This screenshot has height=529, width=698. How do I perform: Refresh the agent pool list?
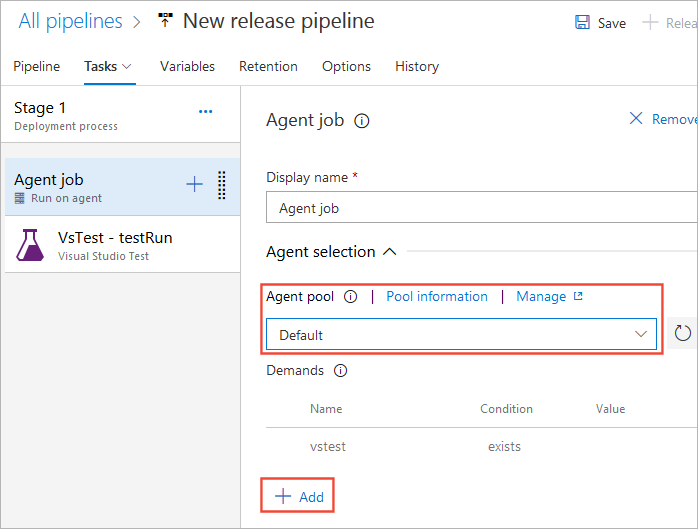(683, 334)
